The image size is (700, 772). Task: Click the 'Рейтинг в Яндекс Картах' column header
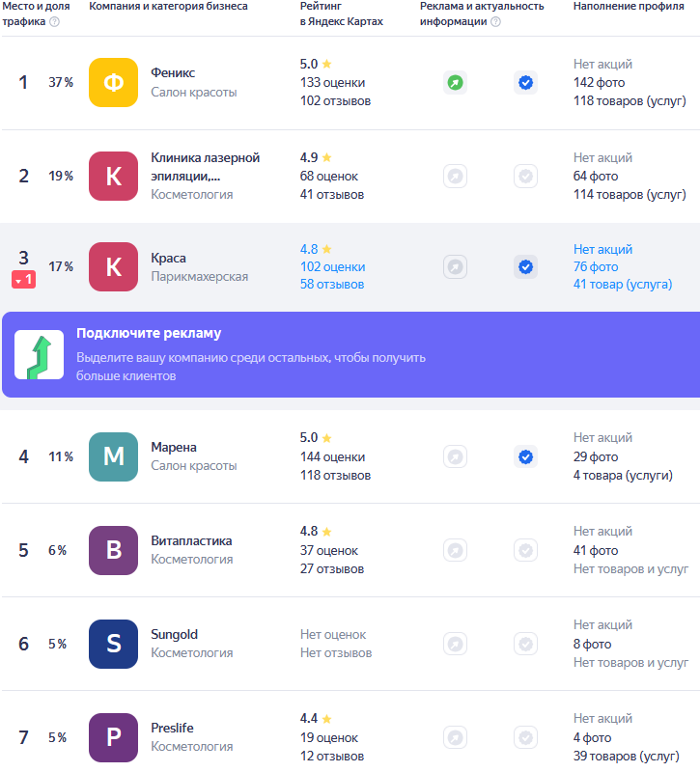(x=342, y=14)
